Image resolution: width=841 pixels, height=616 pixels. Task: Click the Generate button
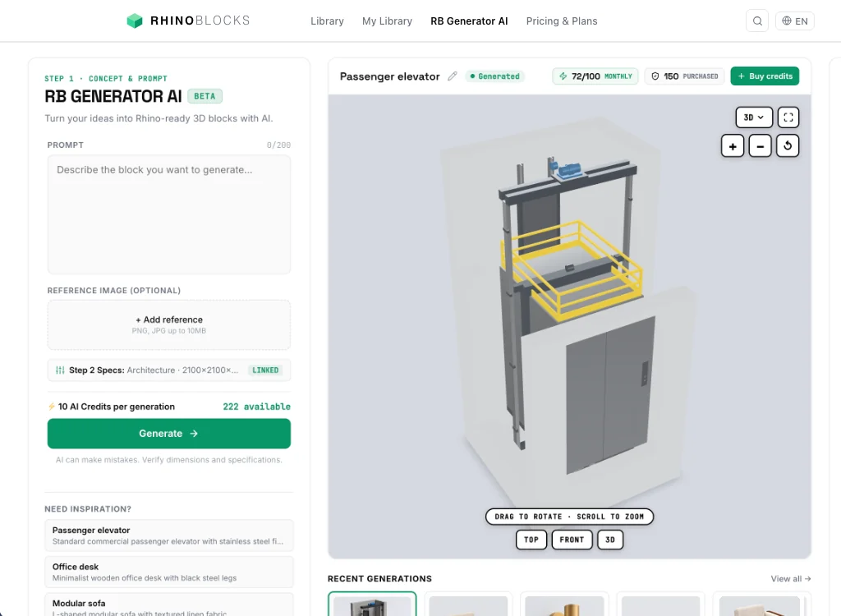pos(169,434)
